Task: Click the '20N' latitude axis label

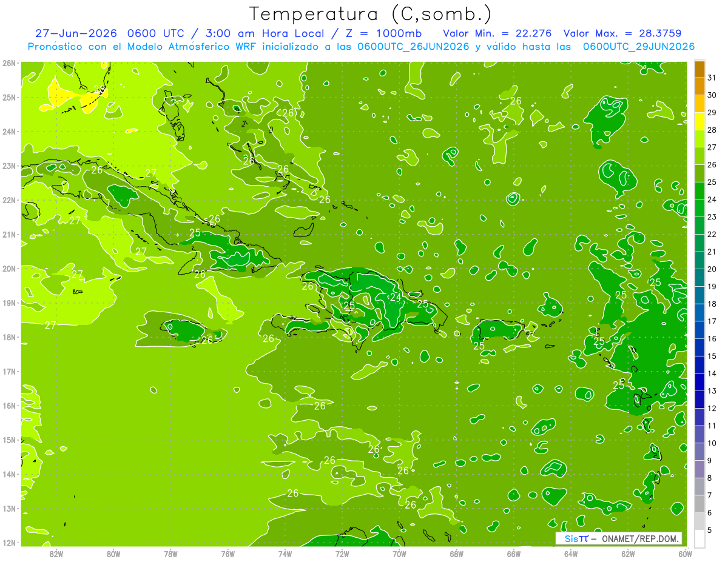Action: [9, 269]
